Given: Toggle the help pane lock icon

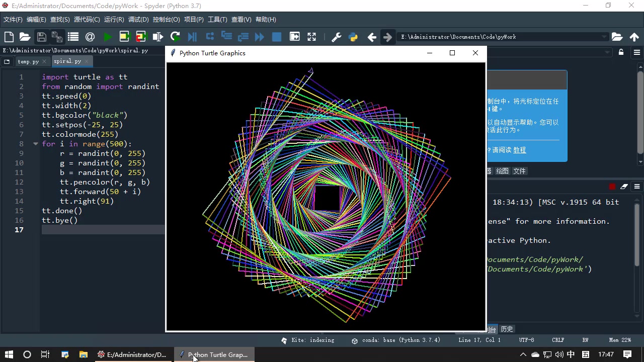Looking at the screenshot, I should (x=621, y=52).
